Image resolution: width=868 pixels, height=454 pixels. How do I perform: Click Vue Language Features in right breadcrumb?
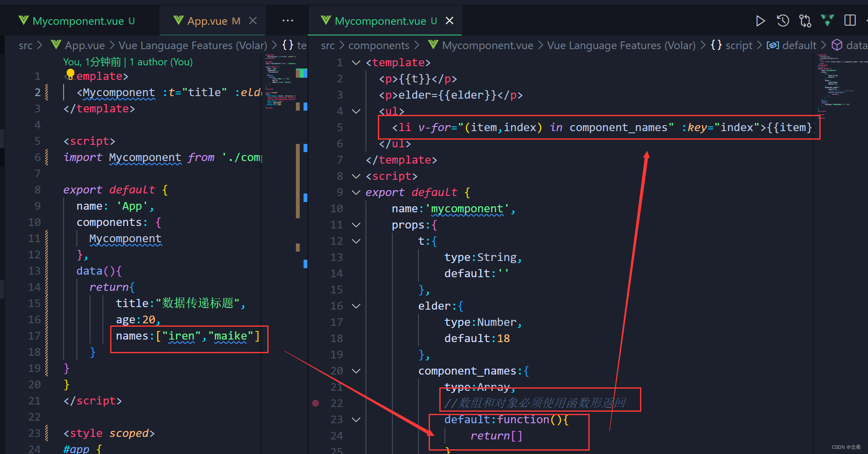(621, 45)
